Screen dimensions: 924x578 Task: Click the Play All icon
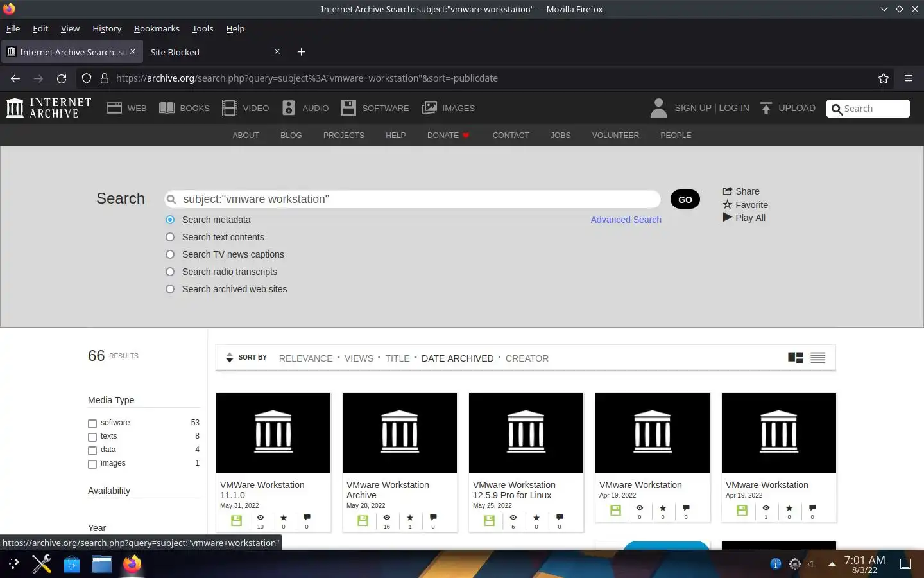coord(727,218)
